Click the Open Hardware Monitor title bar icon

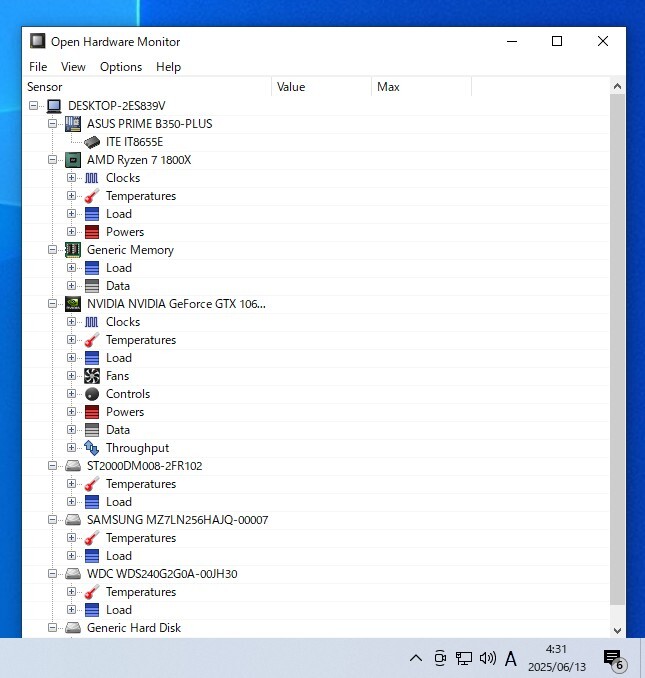pyautogui.click(x=37, y=41)
